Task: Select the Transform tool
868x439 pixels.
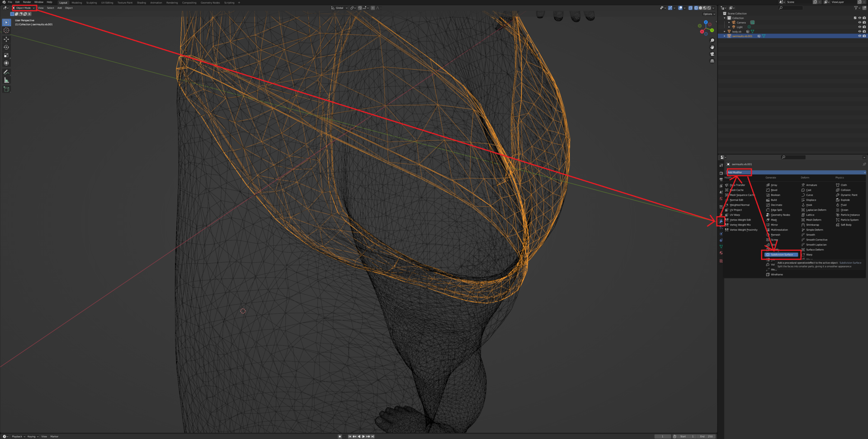Action: (x=6, y=63)
